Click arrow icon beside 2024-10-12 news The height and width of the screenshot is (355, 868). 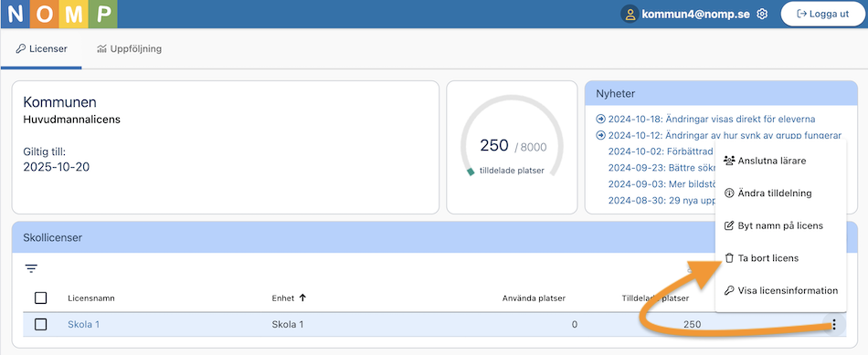tap(600, 135)
